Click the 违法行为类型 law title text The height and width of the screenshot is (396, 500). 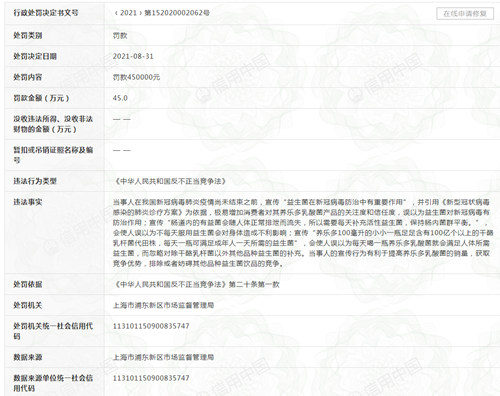[170, 181]
